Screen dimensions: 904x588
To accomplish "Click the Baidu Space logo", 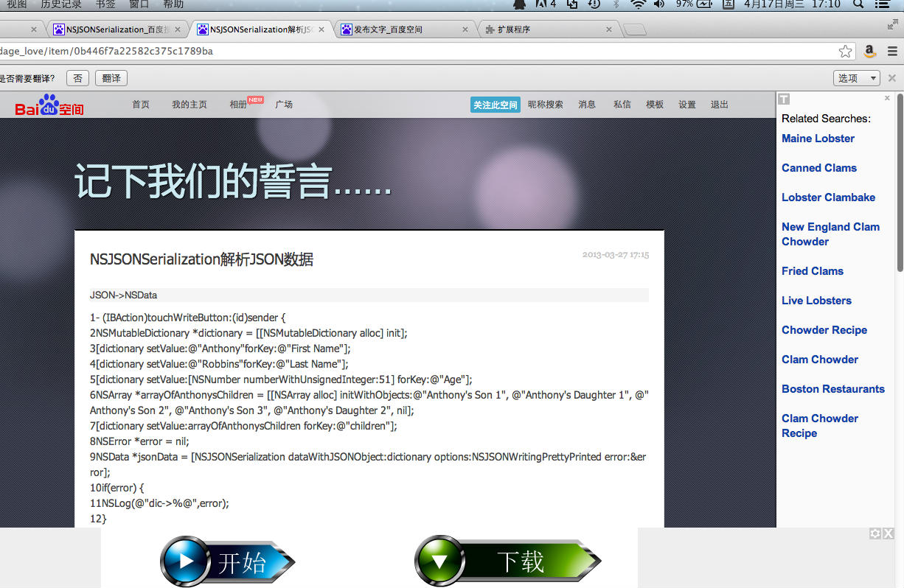I will [49, 105].
